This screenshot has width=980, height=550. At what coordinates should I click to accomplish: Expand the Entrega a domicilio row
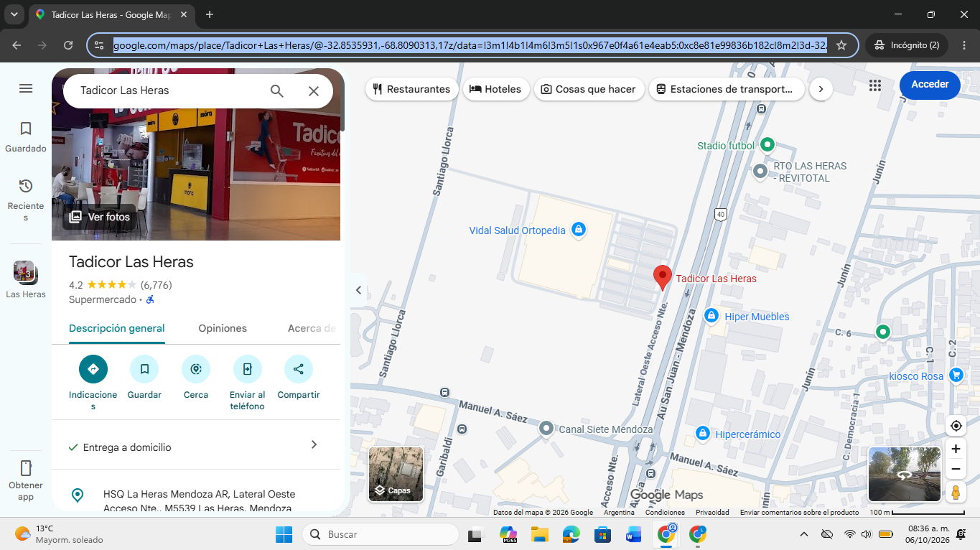[x=196, y=445]
